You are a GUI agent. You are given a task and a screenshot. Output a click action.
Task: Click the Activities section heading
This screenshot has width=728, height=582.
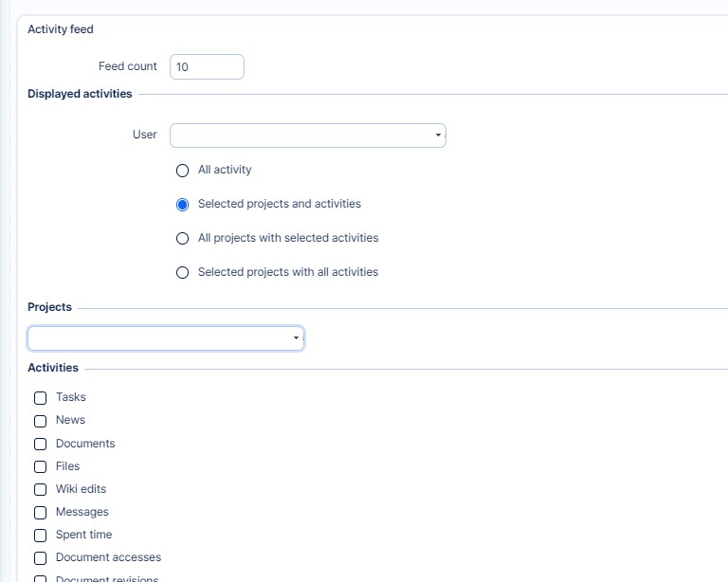pyautogui.click(x=53, y=368)
